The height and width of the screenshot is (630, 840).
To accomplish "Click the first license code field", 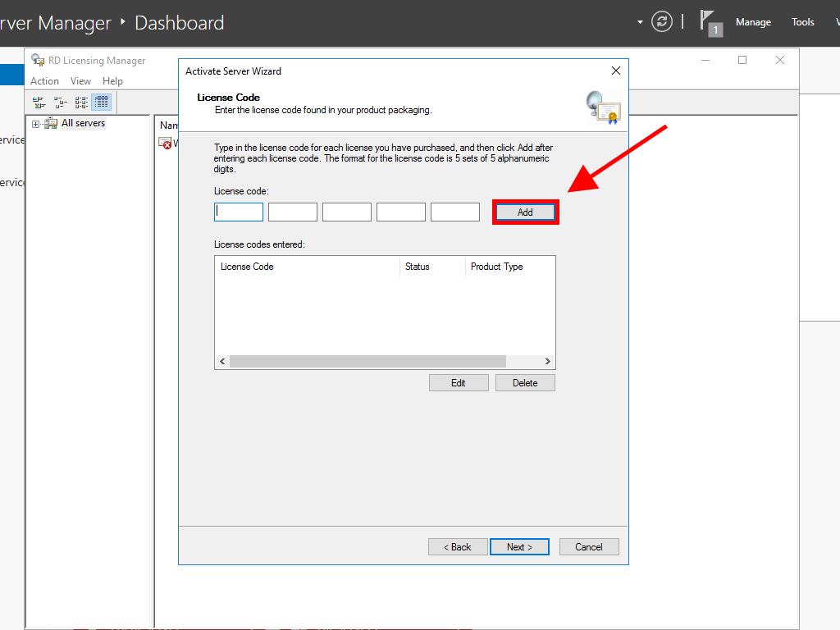I will pyautogui.click(x=239, y=212).
